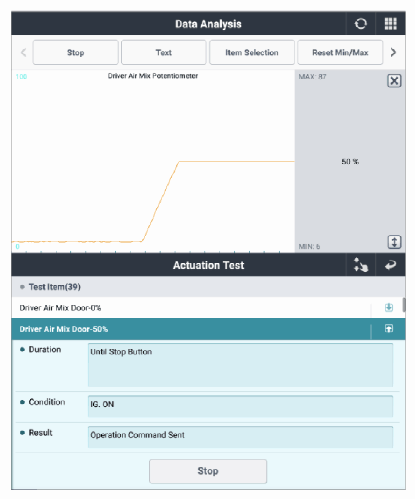Show previous toolbar buttons with left chevron
The height and width of the screenshot is (499, 415).
pos(23,52)
